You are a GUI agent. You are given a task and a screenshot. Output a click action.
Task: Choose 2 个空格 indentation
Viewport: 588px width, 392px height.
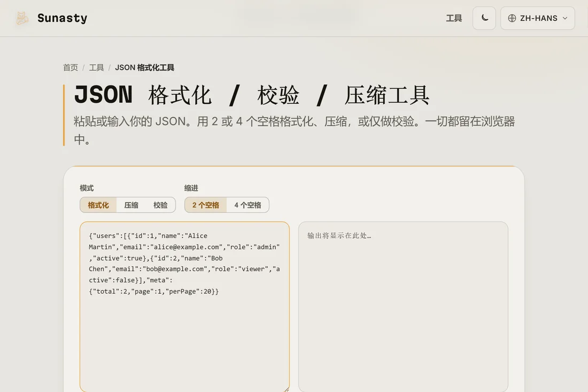click(x=205, y=205)
